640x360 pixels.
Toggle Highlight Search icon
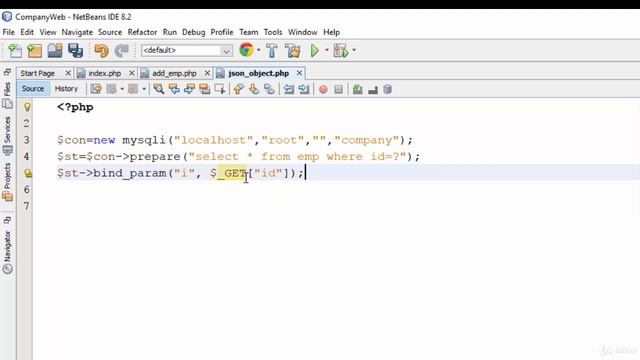[204, 89]
